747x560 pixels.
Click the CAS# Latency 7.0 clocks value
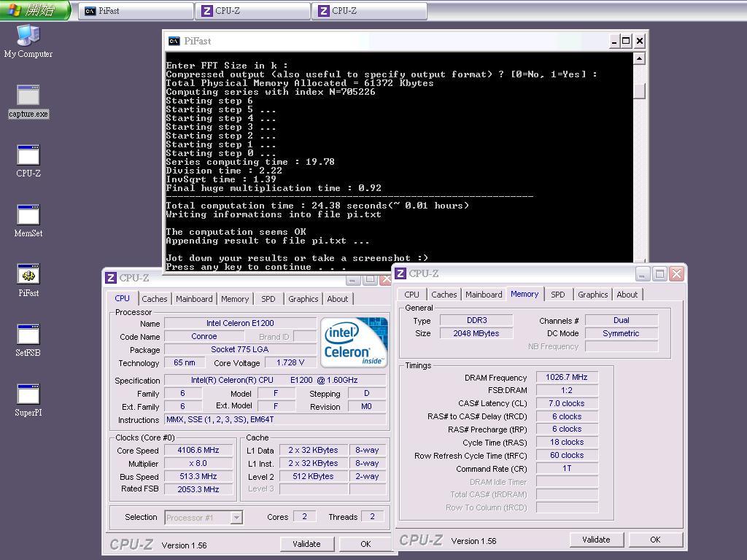[567, 403]
